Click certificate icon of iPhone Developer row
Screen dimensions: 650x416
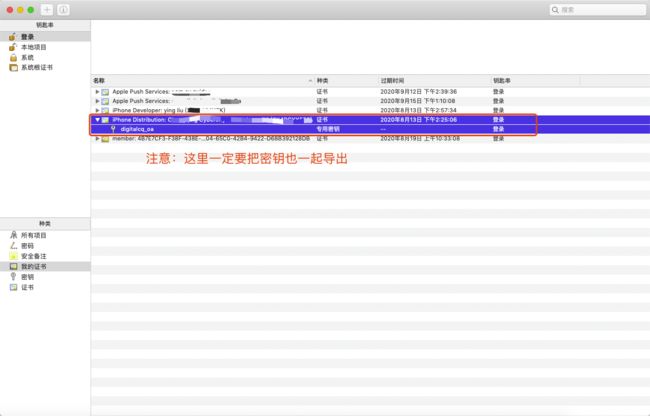point(105,110)
